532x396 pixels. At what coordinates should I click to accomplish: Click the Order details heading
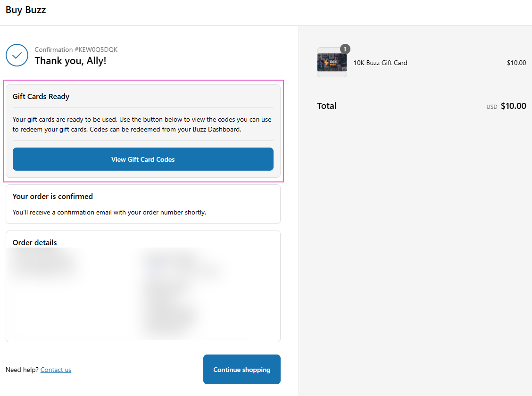pos(34,242)
